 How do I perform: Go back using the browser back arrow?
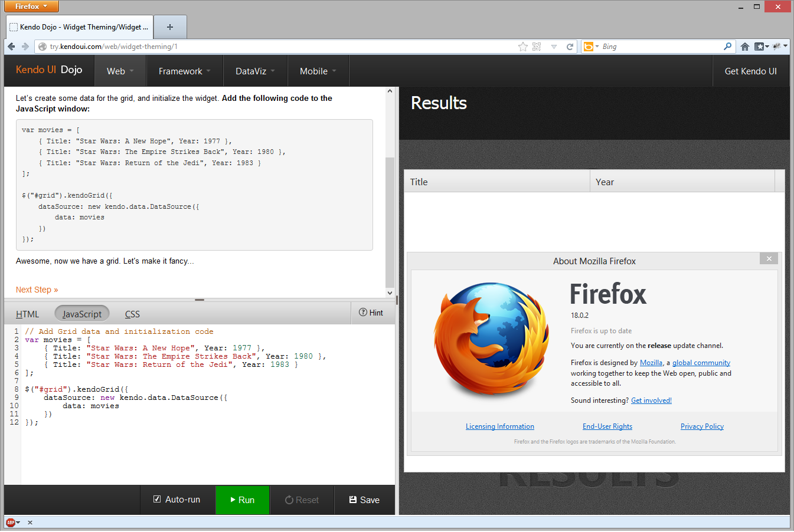11,47
